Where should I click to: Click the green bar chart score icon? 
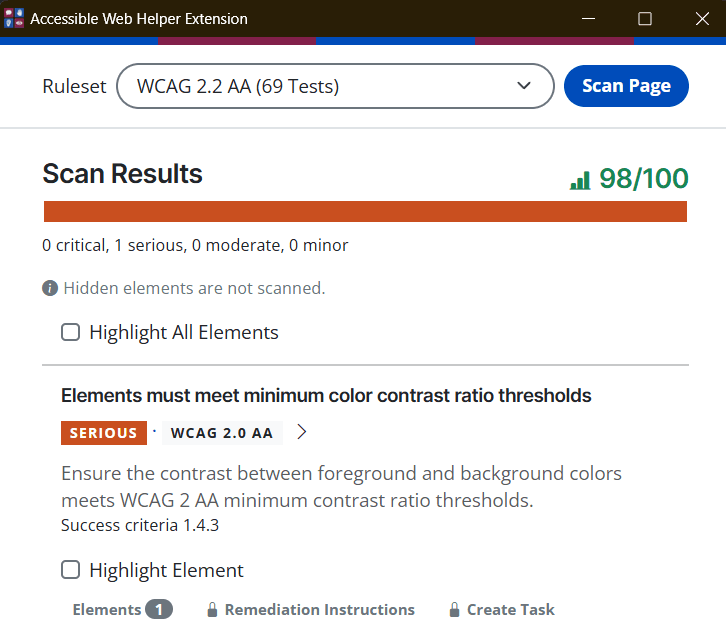pyautogui.click(x=580, y=180)
